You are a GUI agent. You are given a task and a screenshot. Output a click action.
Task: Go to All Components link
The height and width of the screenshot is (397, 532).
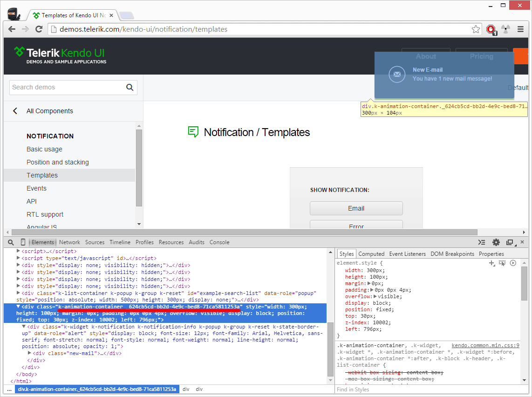coord(49,111)
